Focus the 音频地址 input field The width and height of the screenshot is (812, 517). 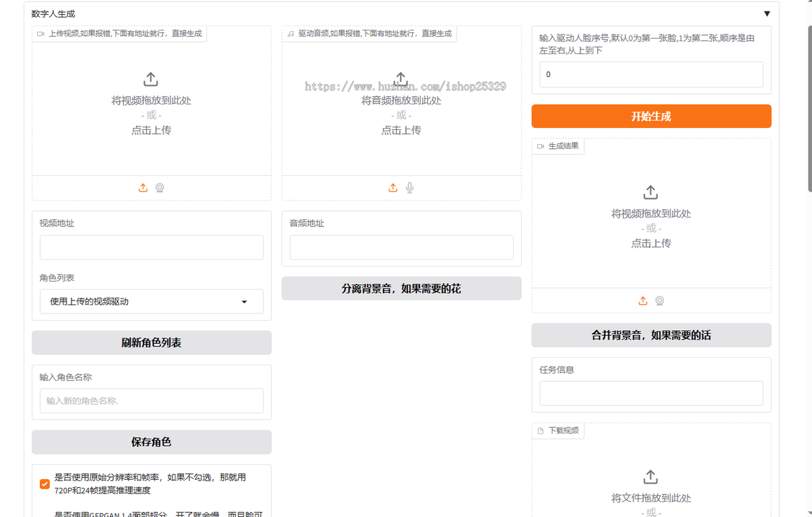pos(401,248)
